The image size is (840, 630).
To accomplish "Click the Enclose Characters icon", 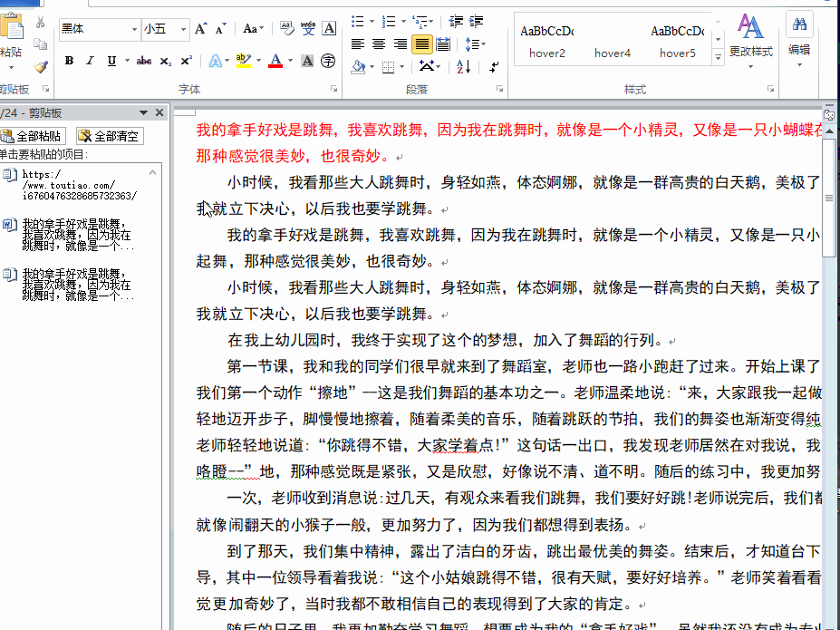I will [328, 62].
